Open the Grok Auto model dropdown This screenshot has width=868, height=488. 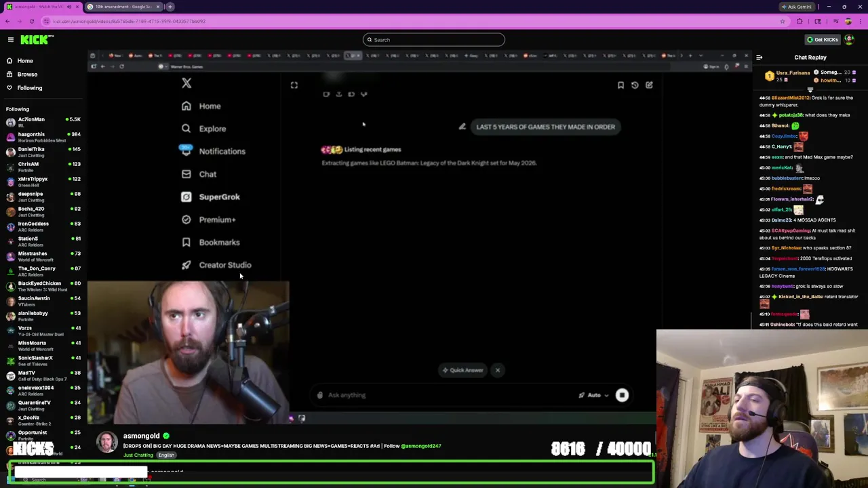[593, 395]
